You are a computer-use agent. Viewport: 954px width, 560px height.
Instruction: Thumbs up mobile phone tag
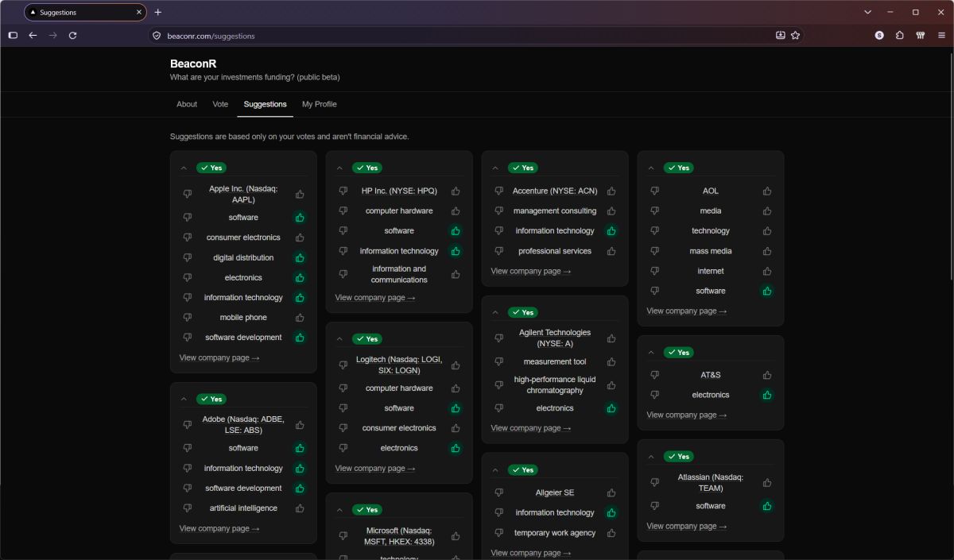click(x=300, y=318)
